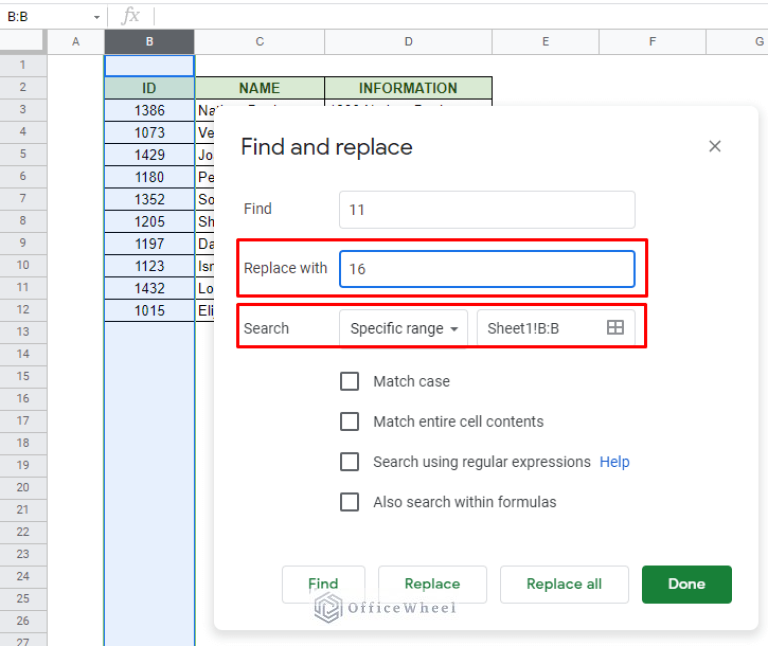
Task: Click the Replace all button
Action: pyautogui.click(x=564, y=584)
